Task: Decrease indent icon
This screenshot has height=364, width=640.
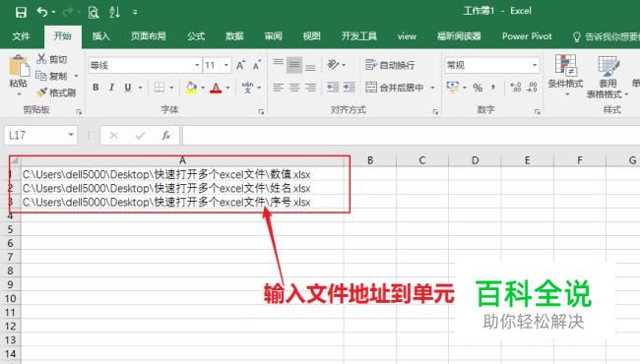Action: (x=333, y=88)
